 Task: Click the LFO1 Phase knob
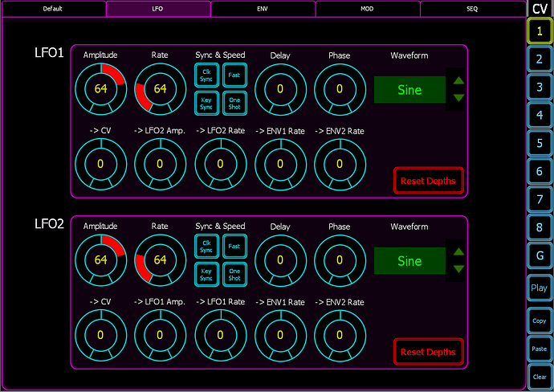pyautogui.click(x=340, y=89)
